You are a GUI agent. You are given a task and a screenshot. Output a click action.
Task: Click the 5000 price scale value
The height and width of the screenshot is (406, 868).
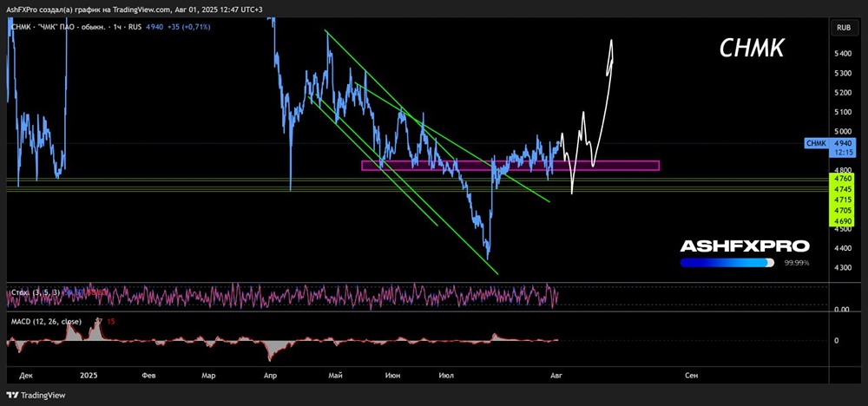843,132
